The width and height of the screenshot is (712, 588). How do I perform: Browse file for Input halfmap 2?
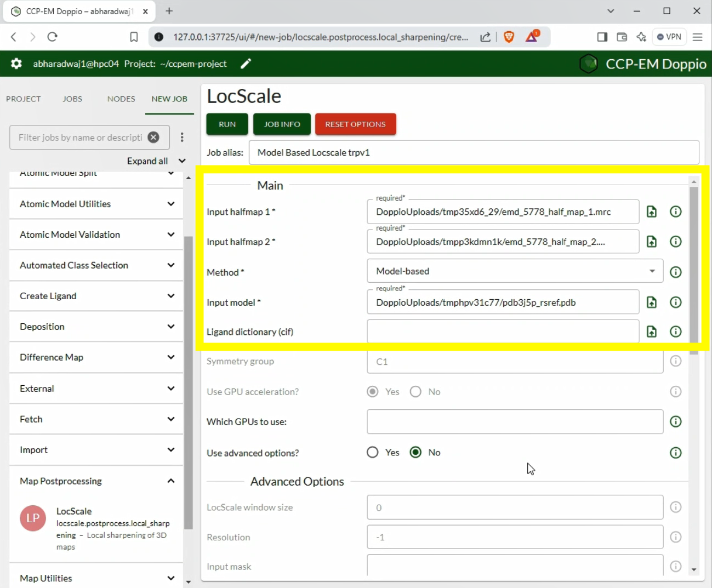652,242
